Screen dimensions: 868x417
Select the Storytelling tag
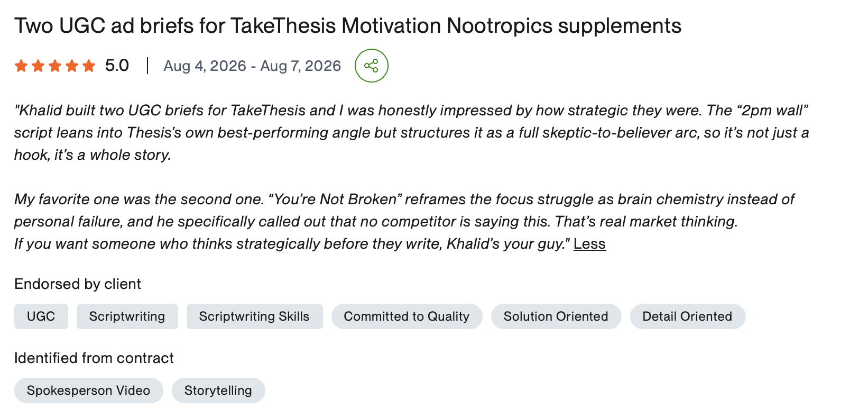218,391
